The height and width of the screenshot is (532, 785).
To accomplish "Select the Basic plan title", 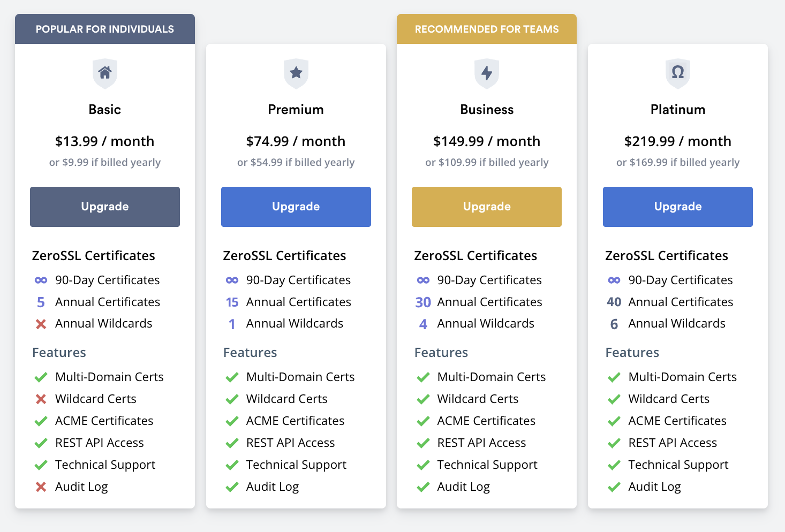I will tap(105, 110).
